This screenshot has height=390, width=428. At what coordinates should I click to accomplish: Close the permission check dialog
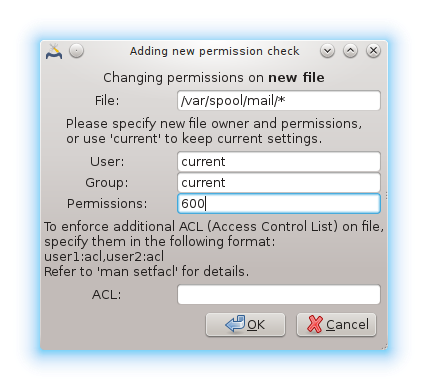coord(373,51)
